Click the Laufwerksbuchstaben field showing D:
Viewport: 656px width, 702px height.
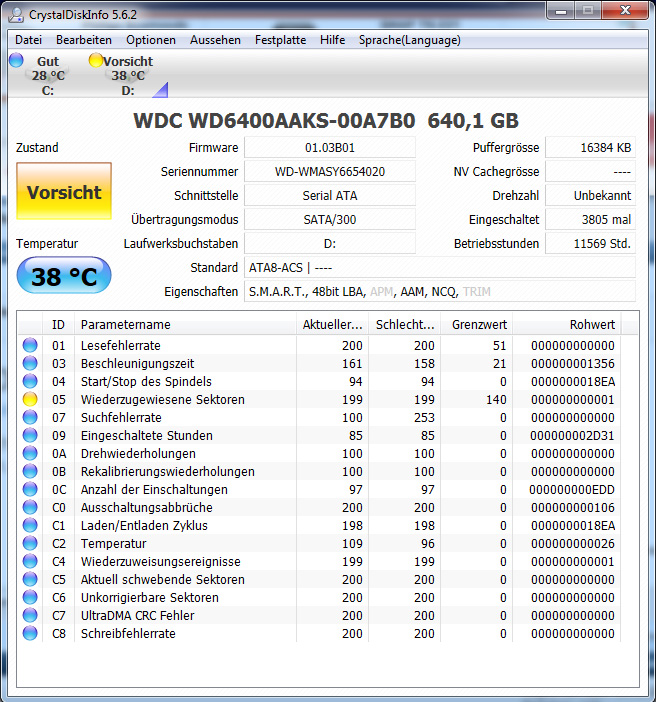coord(330,244)
